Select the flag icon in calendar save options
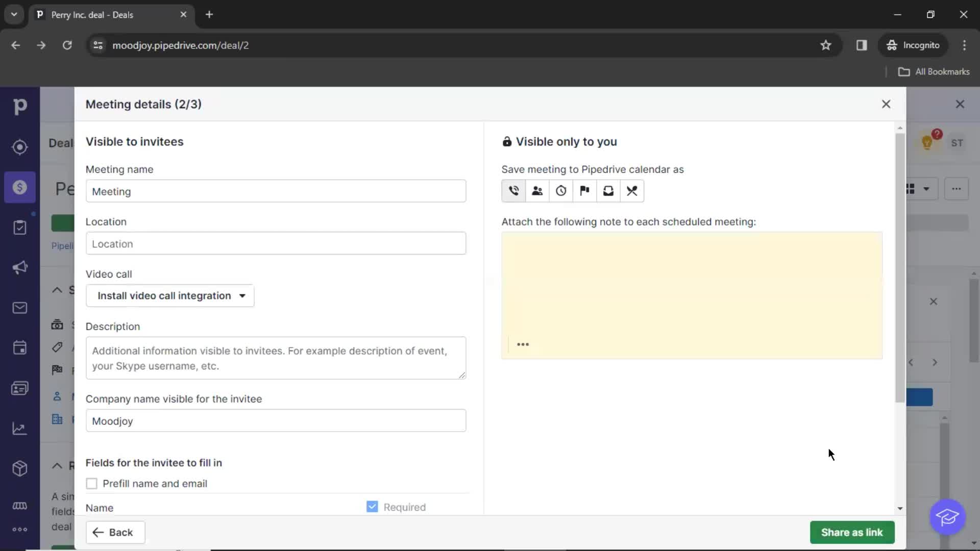The width and height of the screenshot is (980, 551). click(x=585, y=191)
